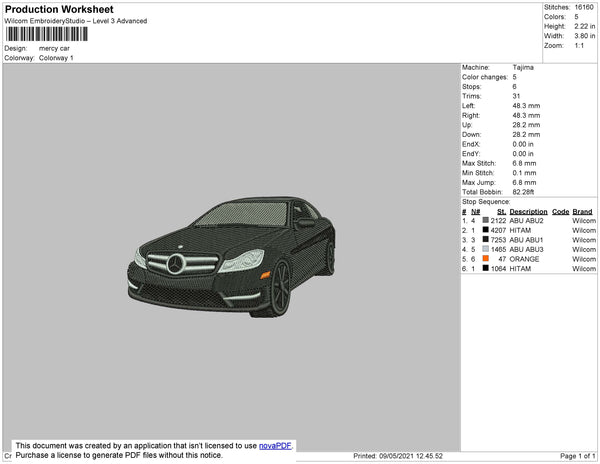Click the ABU ABU3 description text
Viewport: 600px width, 464px height.
click(526, 249)
